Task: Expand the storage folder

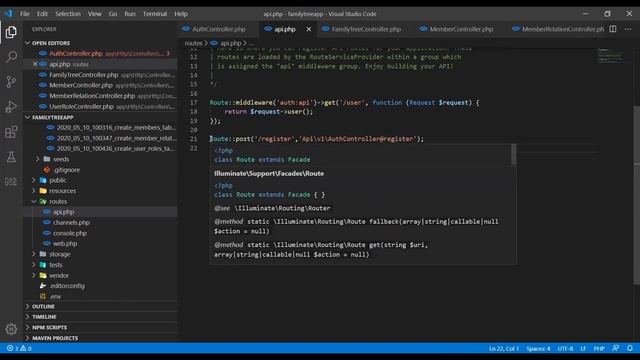Action: click(x=60, y=254)
